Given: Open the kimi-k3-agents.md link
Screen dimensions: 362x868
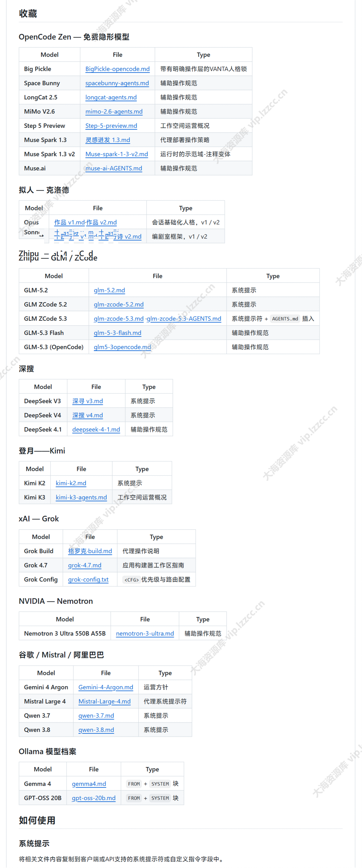Looking at the screenshot, I should tap(81, 497).
